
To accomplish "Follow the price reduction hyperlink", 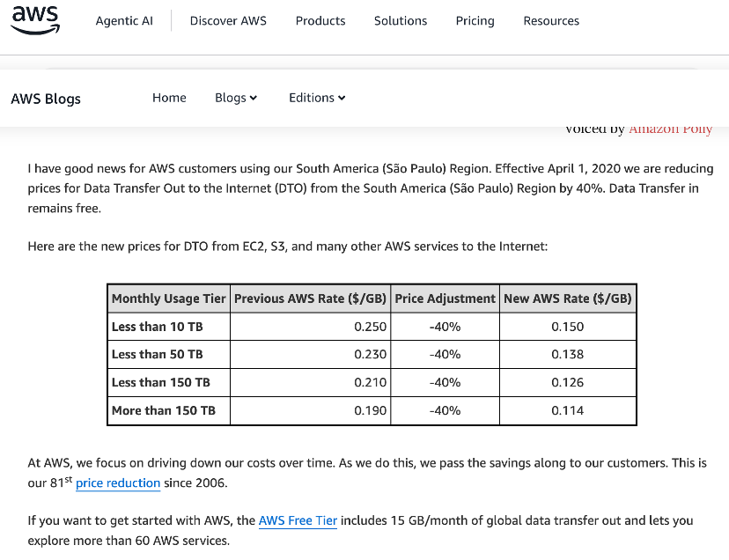I will 118,483.
